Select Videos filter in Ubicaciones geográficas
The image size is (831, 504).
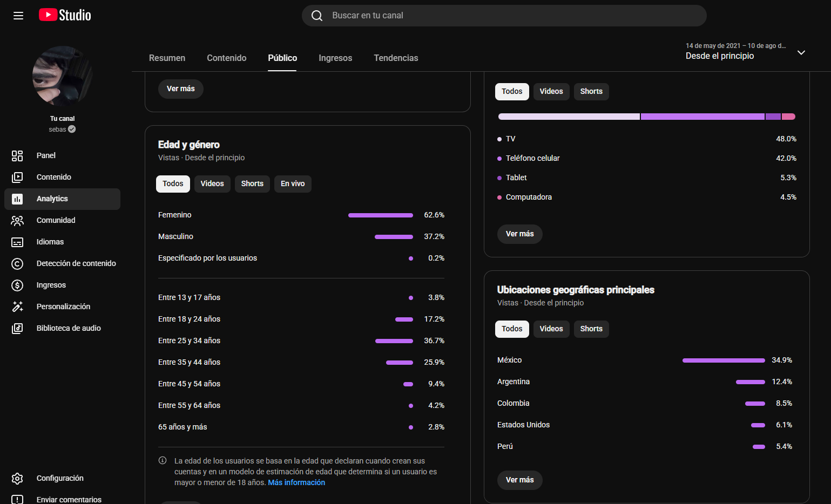pyautogui.click(x=551, y=329)
